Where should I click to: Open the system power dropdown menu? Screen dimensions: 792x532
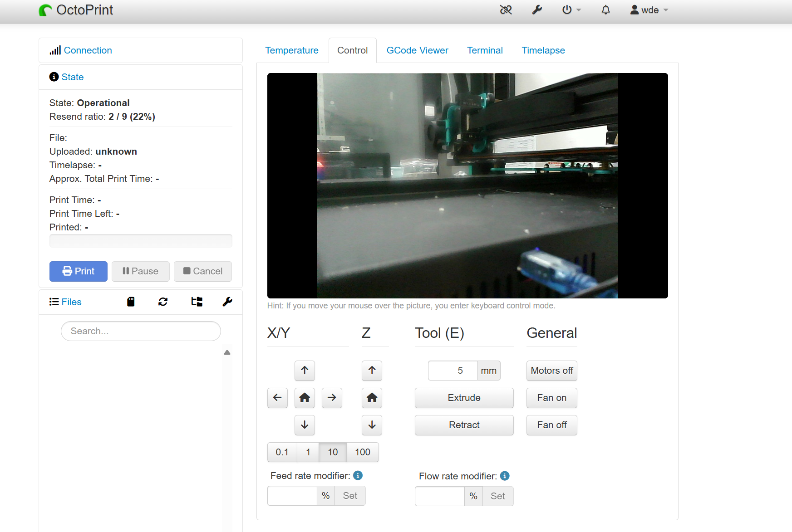571,10
